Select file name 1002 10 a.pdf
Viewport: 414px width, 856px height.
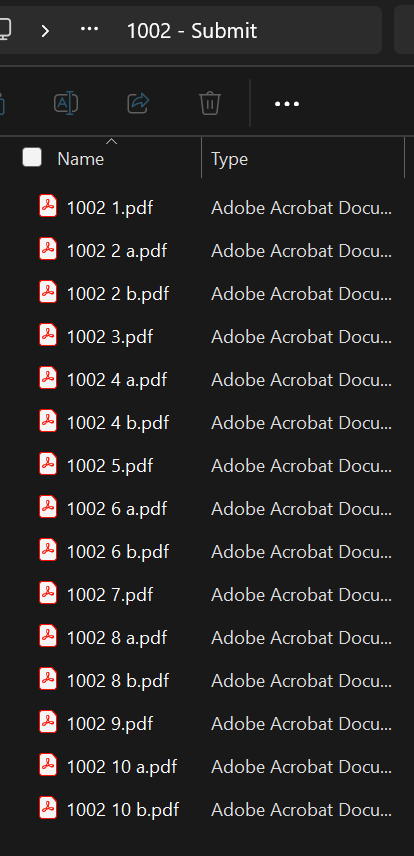[122, 767]
